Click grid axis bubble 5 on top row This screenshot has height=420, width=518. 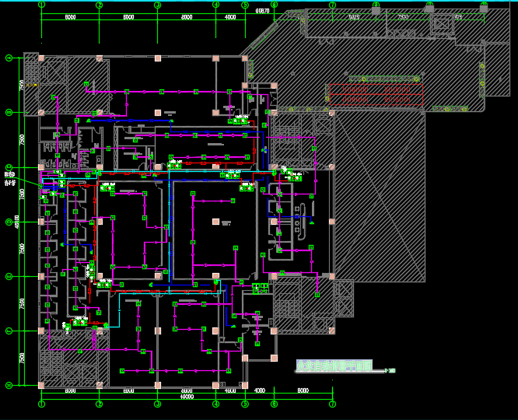pos(244,5)
